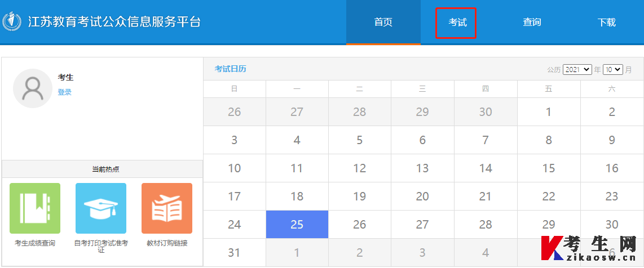The image size is (644, 268).
Task: Click date 12 in the calendar
Action: pos(360,168)
